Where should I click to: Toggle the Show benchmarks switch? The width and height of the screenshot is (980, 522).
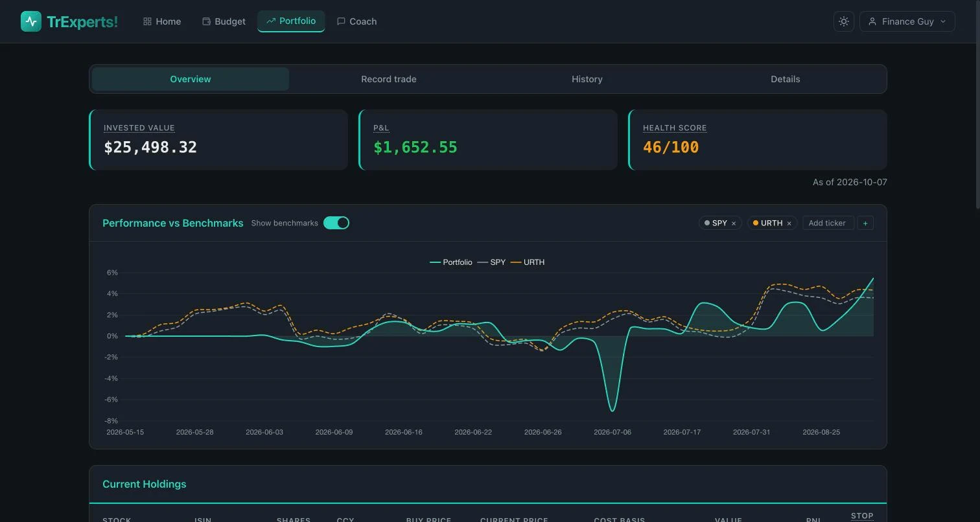tap(336, 223)
